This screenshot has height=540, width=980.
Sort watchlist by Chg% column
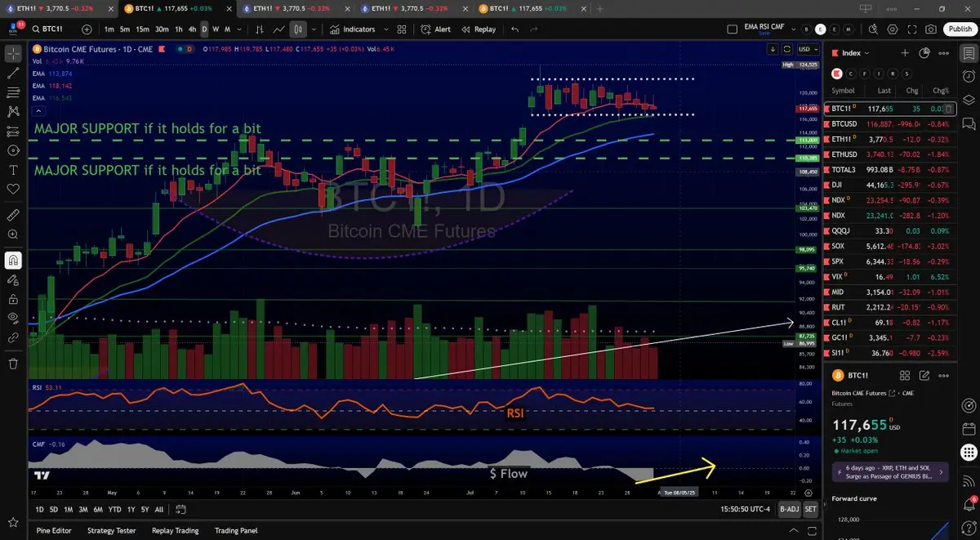pyautogui.click(x=941, y=90)
